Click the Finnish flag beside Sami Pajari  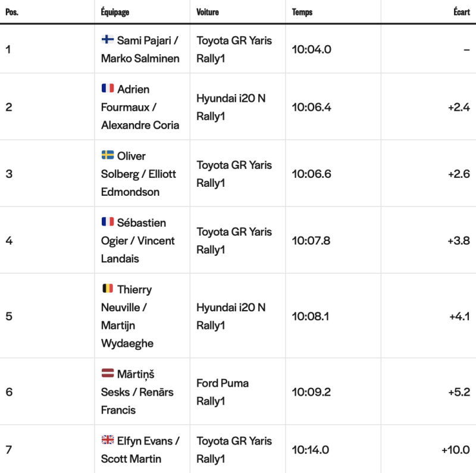coord(108,39)
